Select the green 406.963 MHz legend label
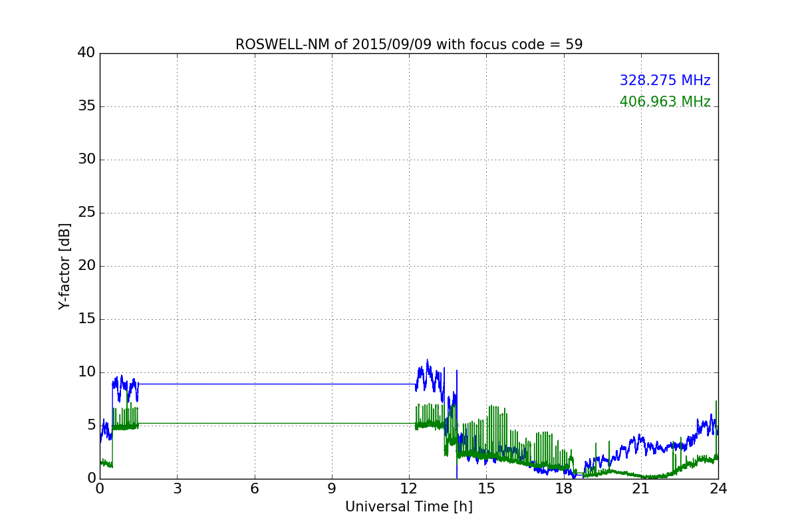 [x=665, y=102]
